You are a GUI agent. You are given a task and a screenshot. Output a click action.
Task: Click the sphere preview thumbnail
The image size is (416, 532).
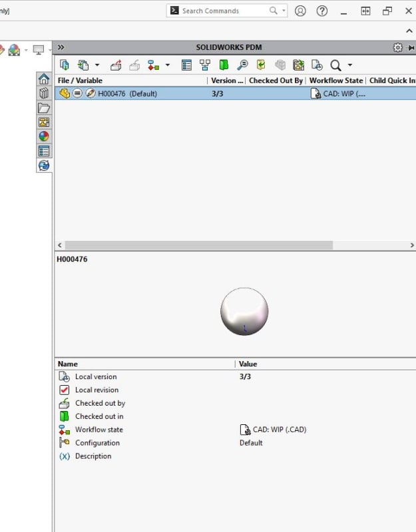tap(244, 311)
